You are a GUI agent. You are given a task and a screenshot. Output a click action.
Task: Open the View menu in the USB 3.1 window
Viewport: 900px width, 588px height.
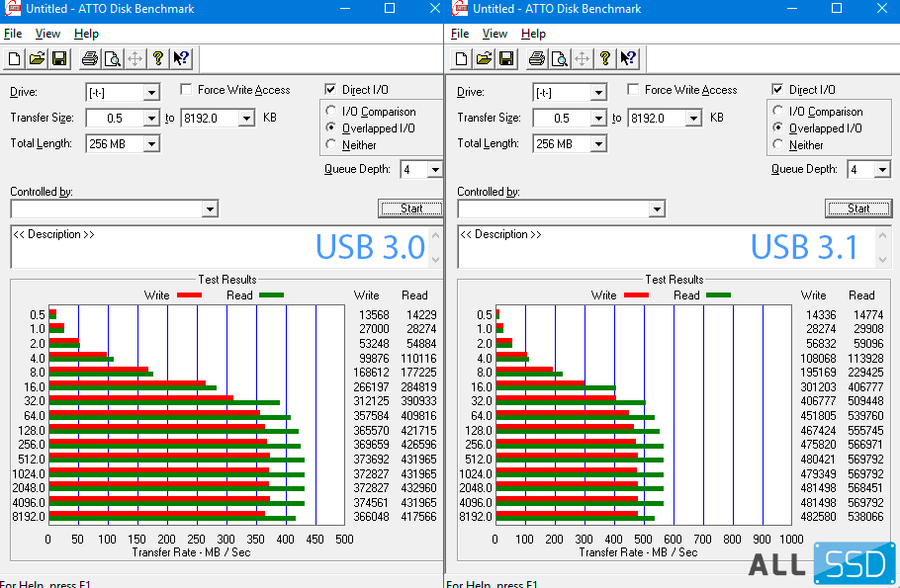(495, 34)
